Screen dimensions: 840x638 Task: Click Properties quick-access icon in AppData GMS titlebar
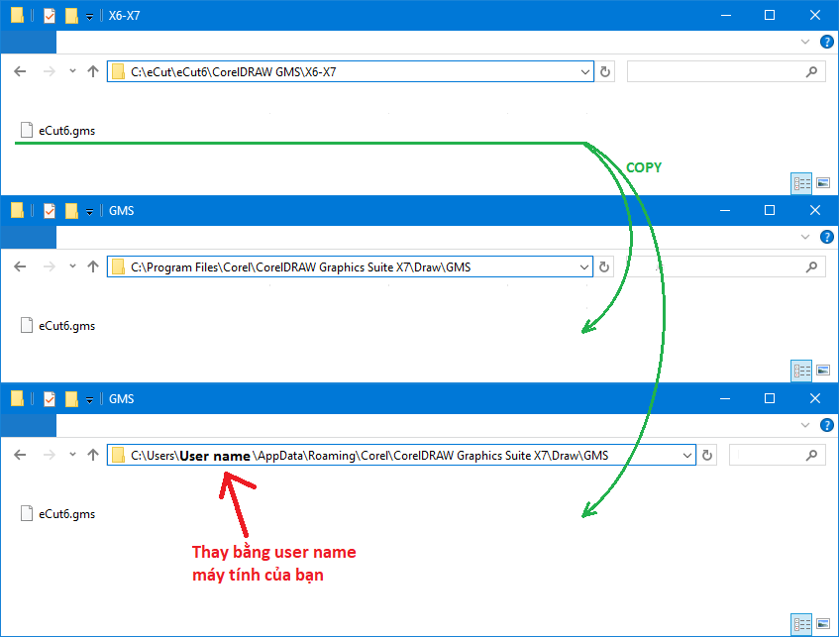(50, 398)
